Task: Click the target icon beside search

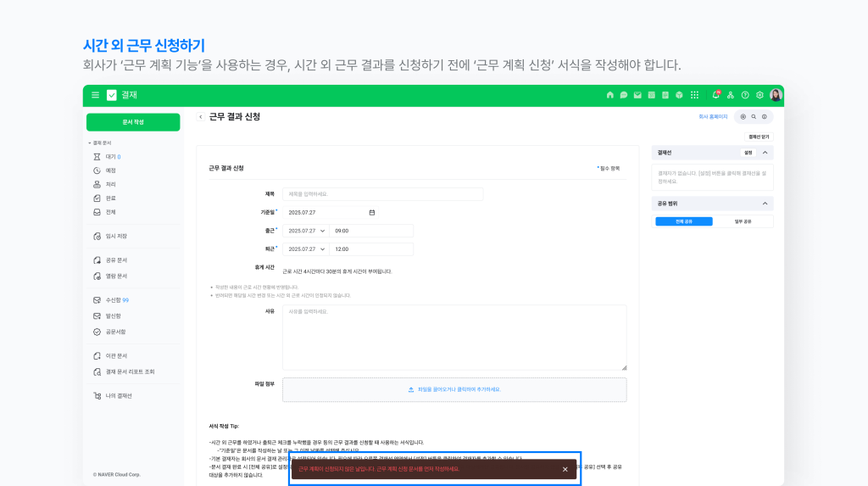Action: (743, 117)
